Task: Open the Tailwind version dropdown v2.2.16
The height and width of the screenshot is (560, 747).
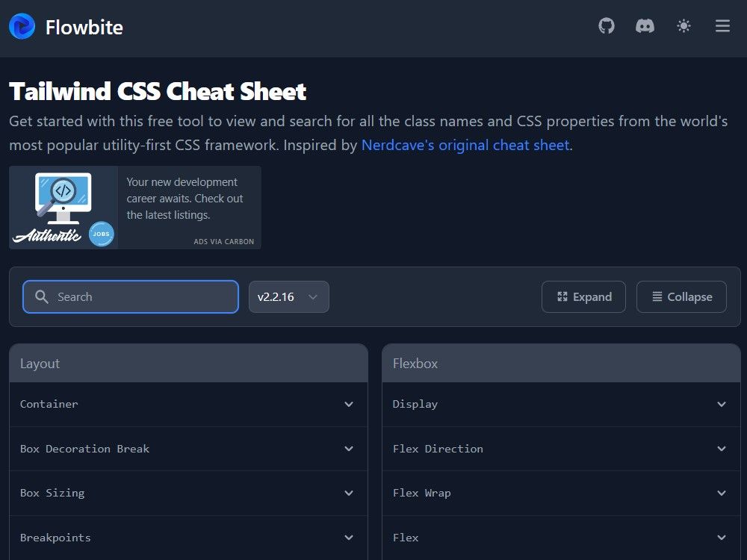Action: pos(289,296)
